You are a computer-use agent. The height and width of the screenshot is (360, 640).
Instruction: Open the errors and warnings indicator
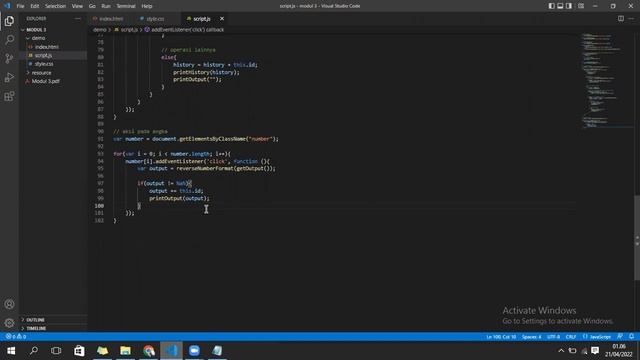(x=16, y=336)
